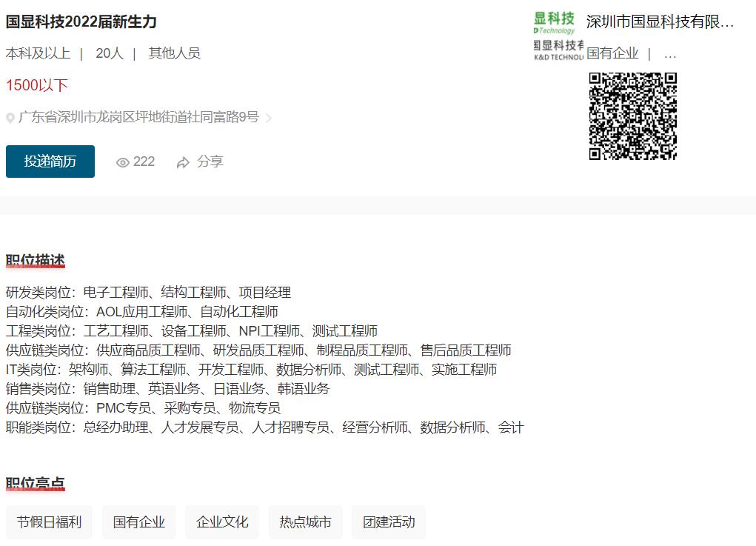
Task: Click the 职位亮点 section heading
Action: tap(36, 483)
